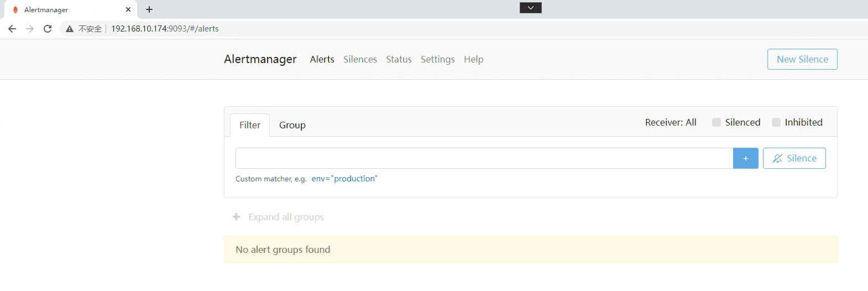The width and height of the screenshot is (868, 291).
Task: Expand all groups
Action: [286, 217]
